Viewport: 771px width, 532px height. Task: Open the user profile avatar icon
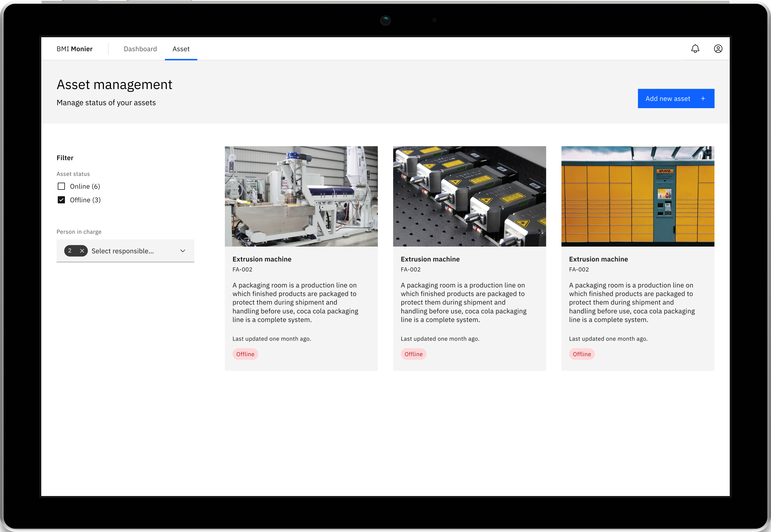pyautogui.click(x=718, y=49)
